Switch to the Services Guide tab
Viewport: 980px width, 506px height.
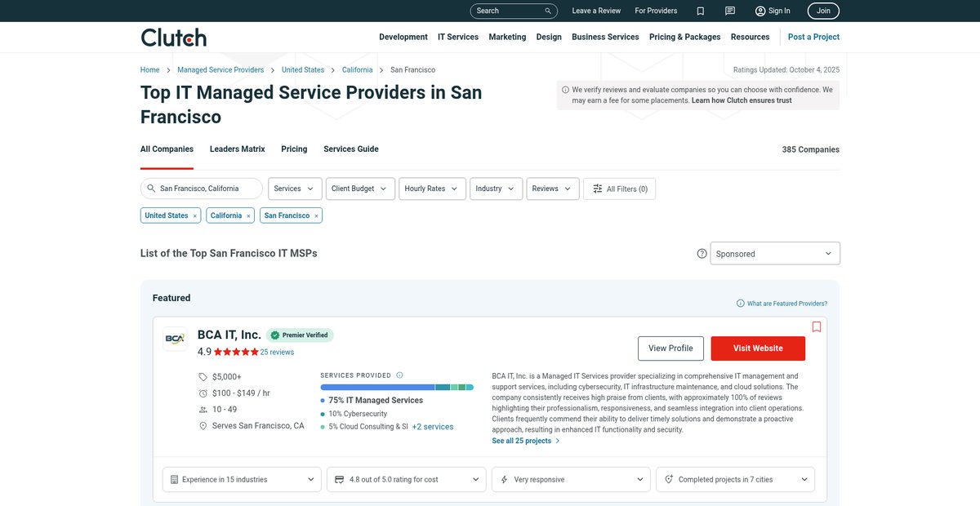(351, 149)
